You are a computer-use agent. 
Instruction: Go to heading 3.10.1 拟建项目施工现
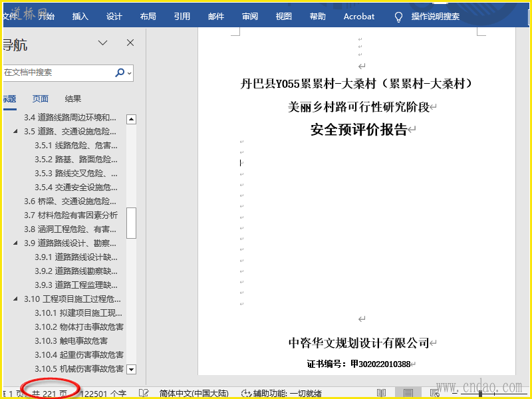coord(78,313)
